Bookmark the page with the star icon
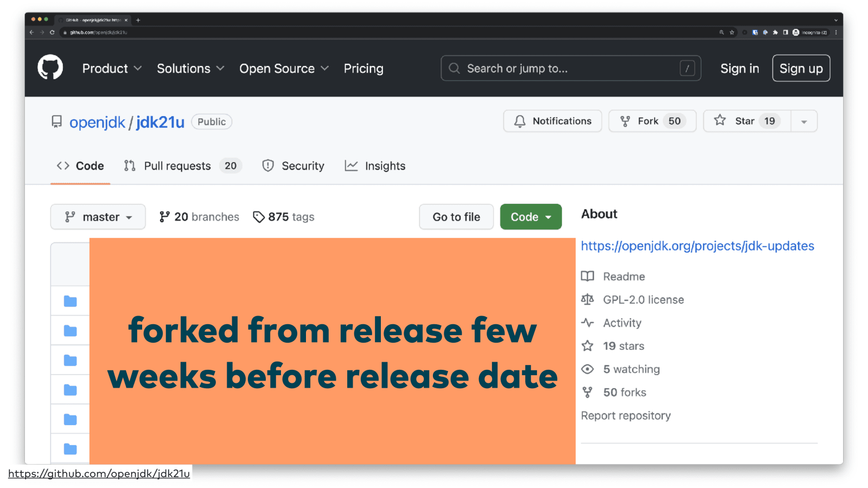Viewport: 868px width, 488px height. coord(732,33)
